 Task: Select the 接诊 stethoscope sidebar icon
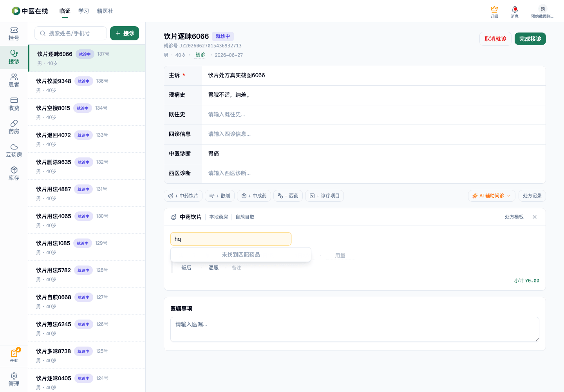coord(14,57)
